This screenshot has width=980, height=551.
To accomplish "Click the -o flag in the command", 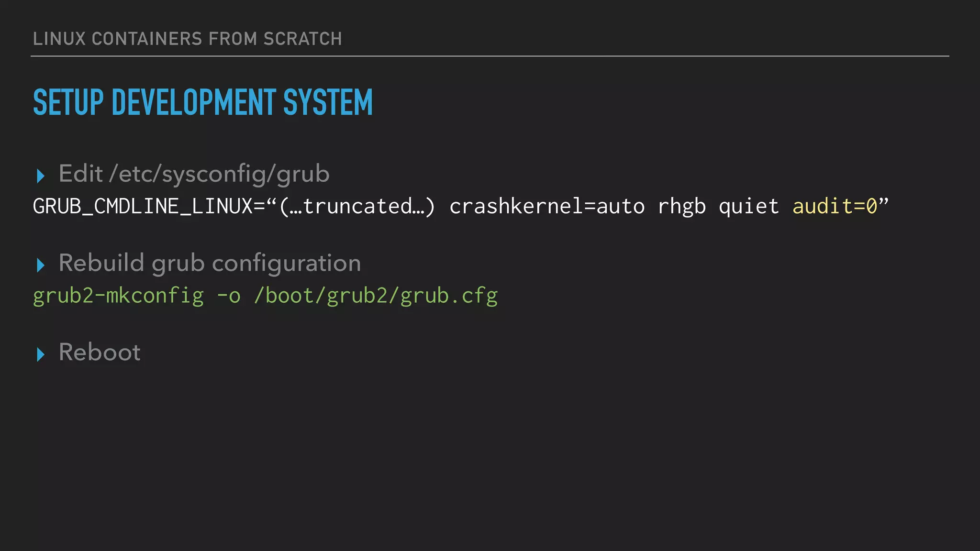I will (229, 296).
